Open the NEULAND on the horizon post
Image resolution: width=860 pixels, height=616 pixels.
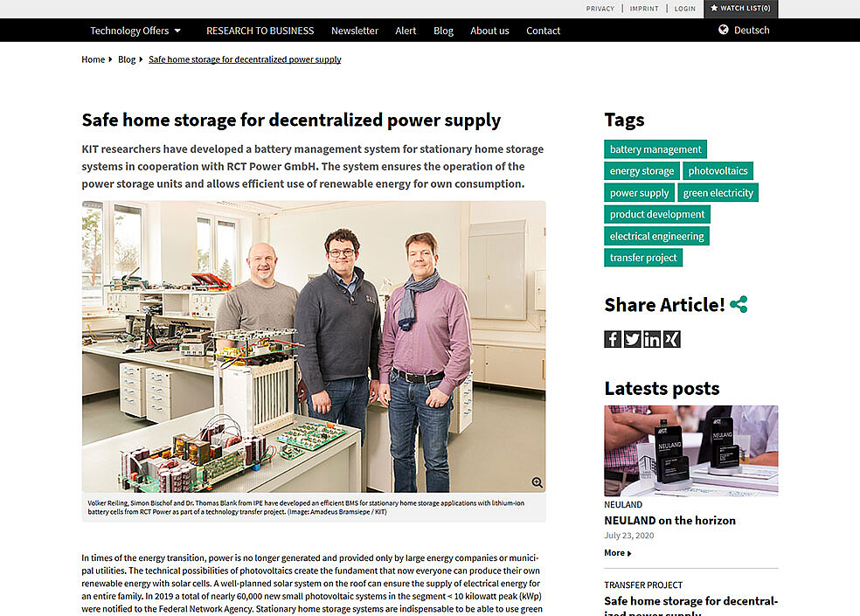pyautogui.click(x=669, y=520)
